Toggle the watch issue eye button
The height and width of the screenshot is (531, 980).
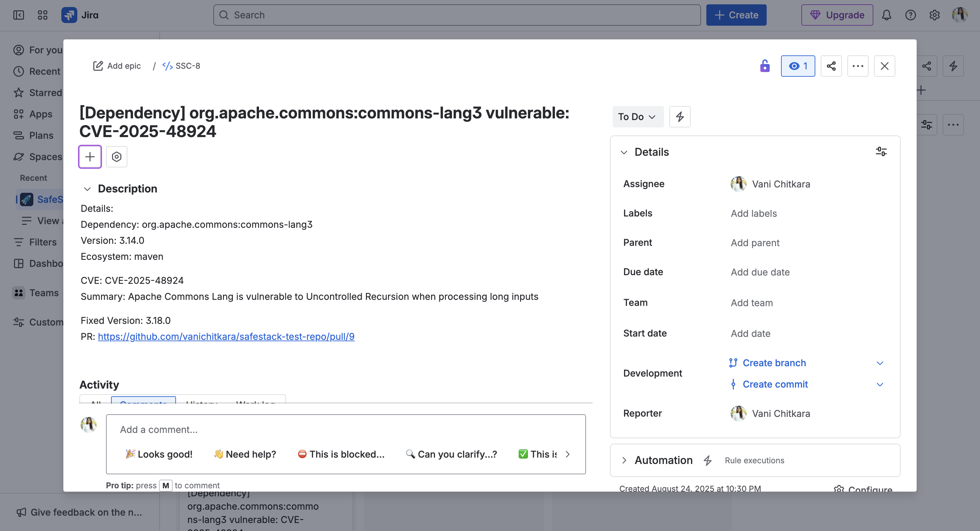[x=798, y=66]
